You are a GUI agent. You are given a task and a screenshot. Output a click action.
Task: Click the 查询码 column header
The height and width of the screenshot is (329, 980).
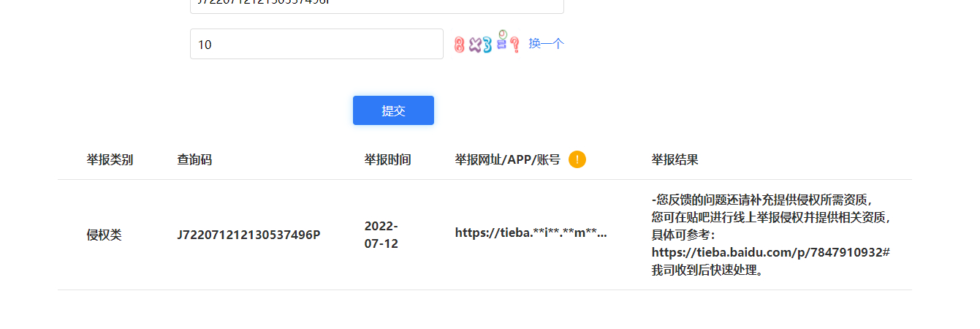[194, 159]
